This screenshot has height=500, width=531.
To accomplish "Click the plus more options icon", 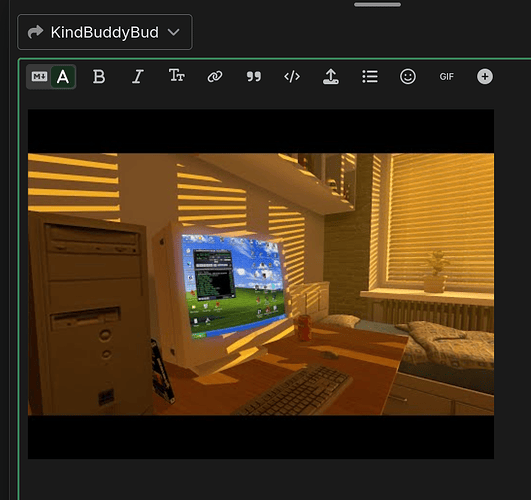I will point(485,77).
